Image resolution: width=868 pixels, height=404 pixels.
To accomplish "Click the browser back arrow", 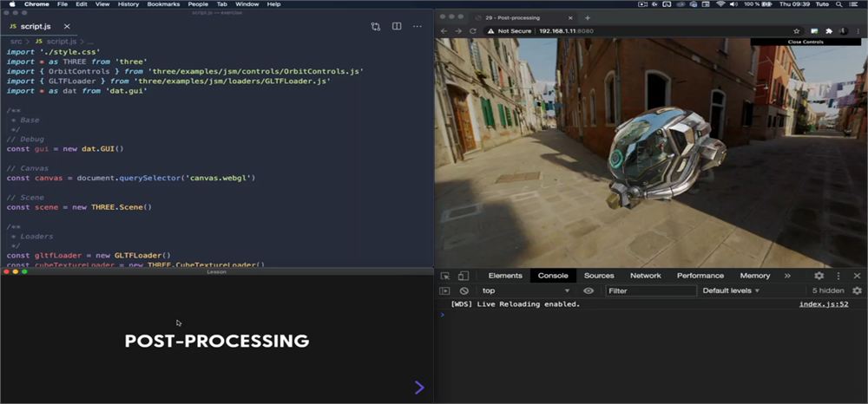I will pos(444,31).
